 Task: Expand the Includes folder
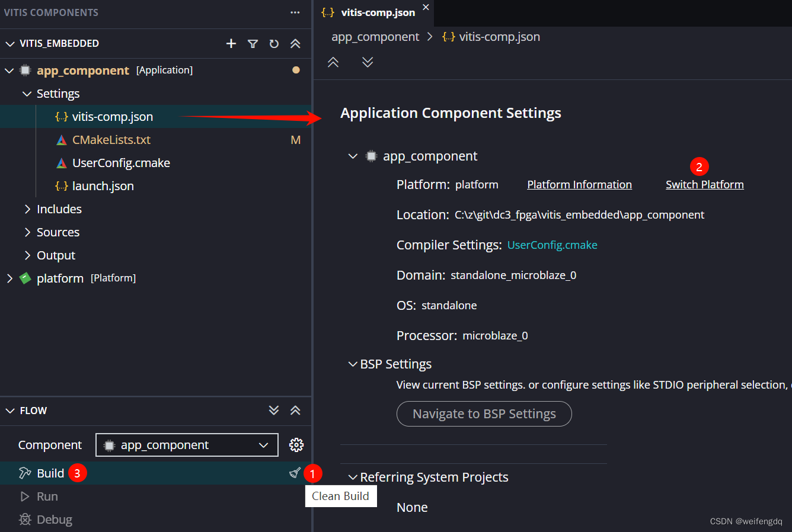click(27, 209)
